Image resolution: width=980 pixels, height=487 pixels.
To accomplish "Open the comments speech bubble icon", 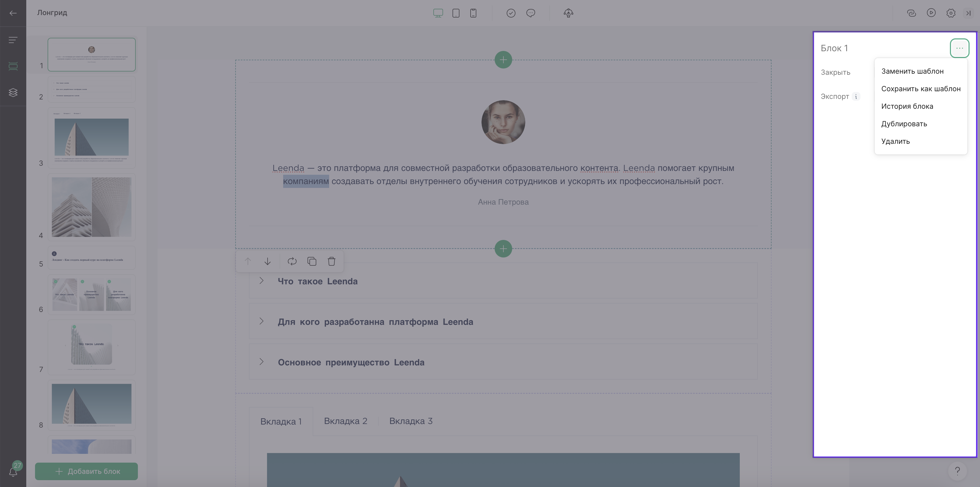I will point(531,13).
